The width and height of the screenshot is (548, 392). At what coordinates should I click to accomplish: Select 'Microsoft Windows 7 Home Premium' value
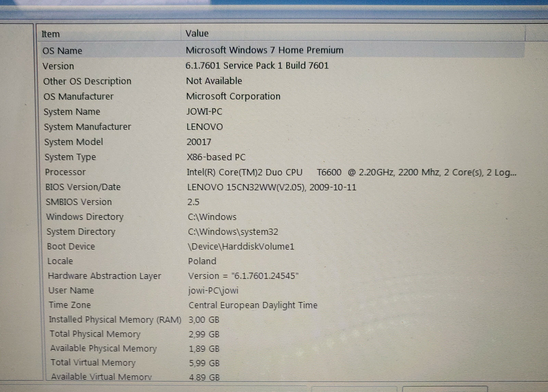point(264,50)
